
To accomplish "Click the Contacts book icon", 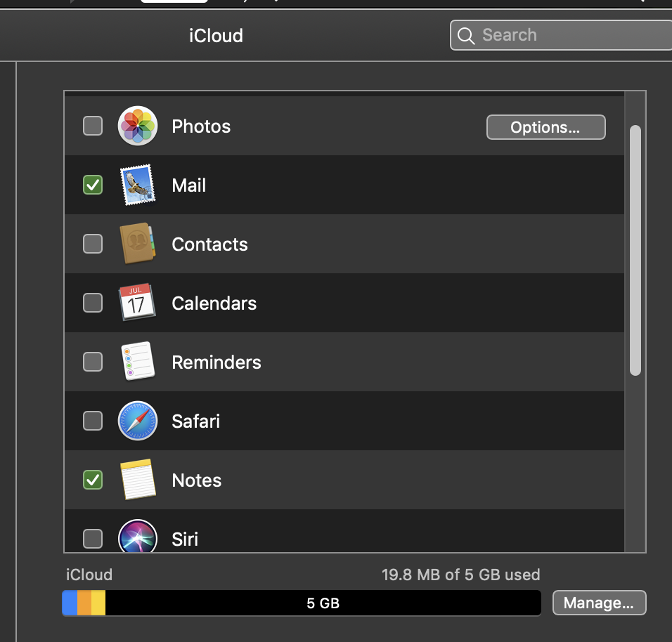I will click(x=138, y=243).
